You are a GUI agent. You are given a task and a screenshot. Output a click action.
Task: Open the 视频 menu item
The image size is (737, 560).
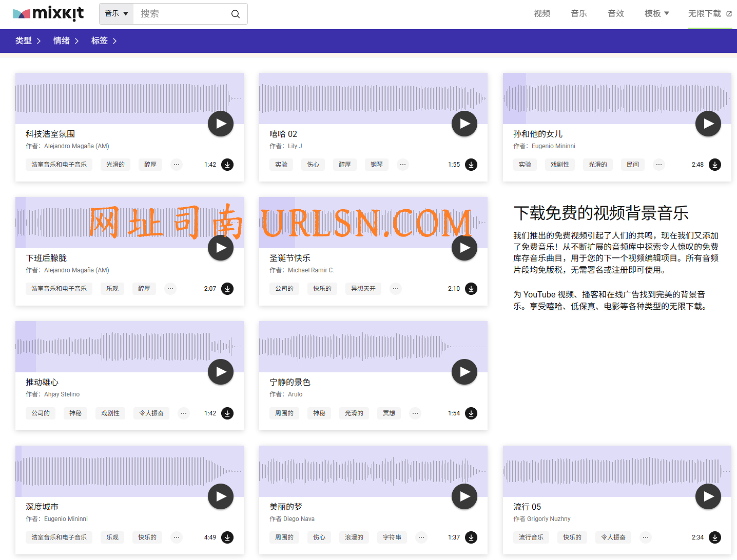click(541, 14)
